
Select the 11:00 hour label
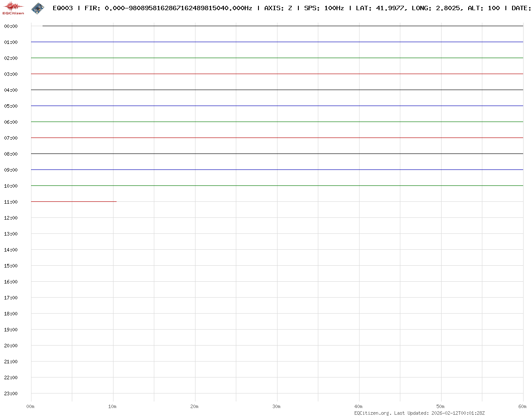click(x=11, y=202)
